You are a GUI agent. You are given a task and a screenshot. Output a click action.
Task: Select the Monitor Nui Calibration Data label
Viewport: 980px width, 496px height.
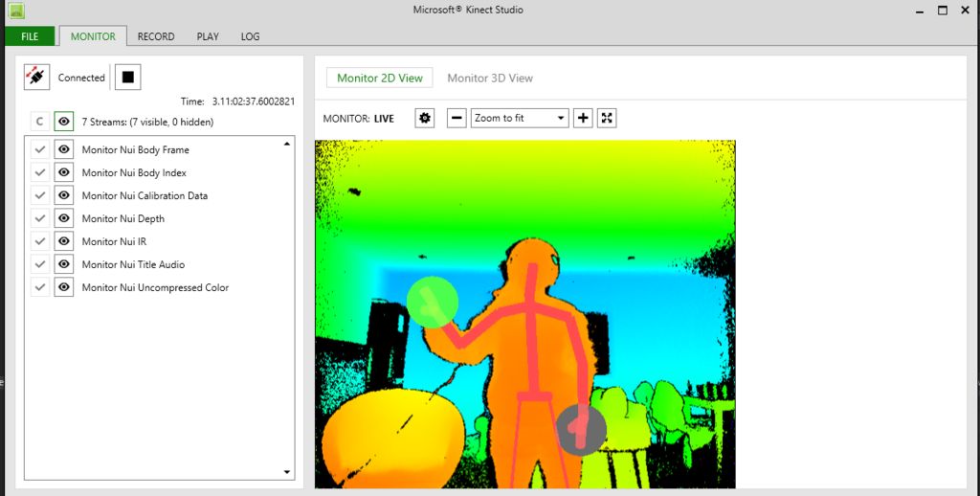tap(145, 195)
